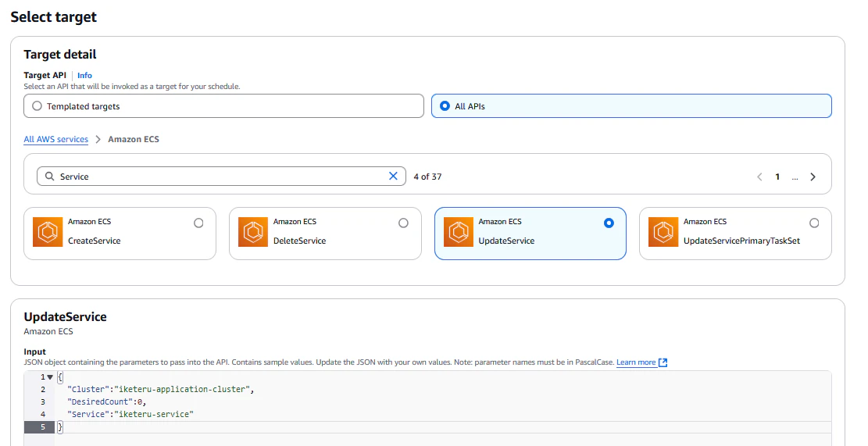Click into the Service search field
The image size is (868, 446).
click(221, 177)
